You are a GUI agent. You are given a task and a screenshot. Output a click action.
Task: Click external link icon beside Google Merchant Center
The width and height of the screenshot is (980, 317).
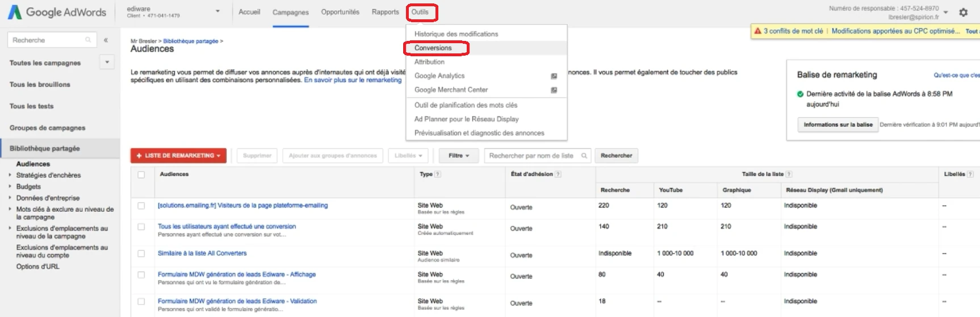coord(554,90)
